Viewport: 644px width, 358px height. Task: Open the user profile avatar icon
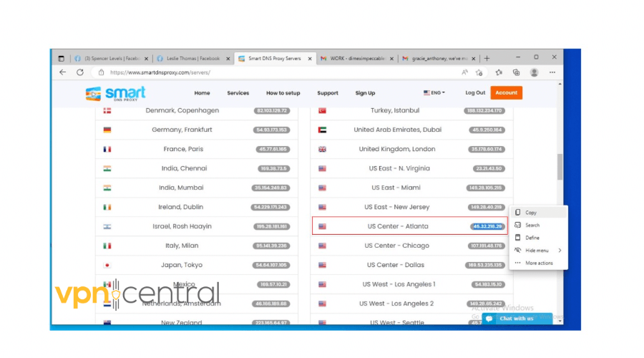[x=534, y=72]
